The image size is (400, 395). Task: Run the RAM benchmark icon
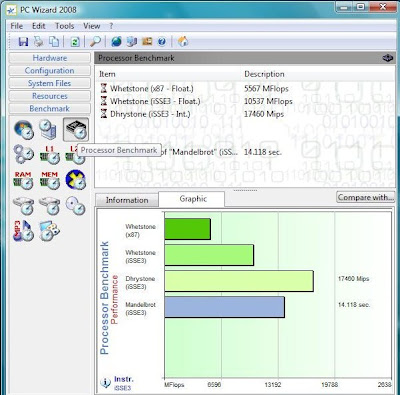23,180
